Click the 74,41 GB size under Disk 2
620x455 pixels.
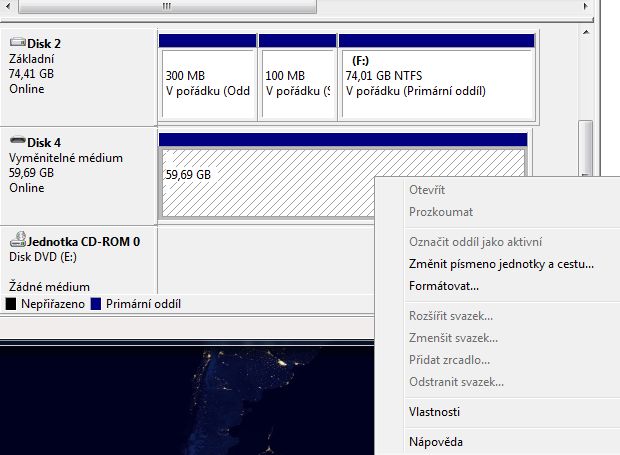coord(31,74)
